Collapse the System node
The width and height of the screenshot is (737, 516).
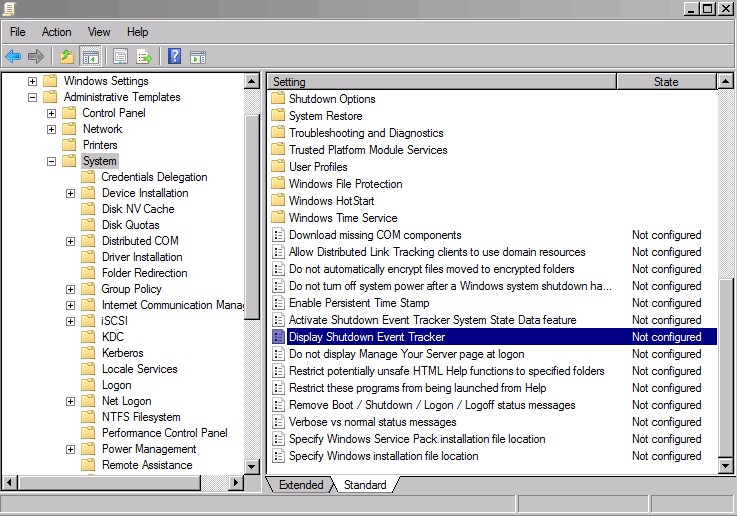coord(51,161)
